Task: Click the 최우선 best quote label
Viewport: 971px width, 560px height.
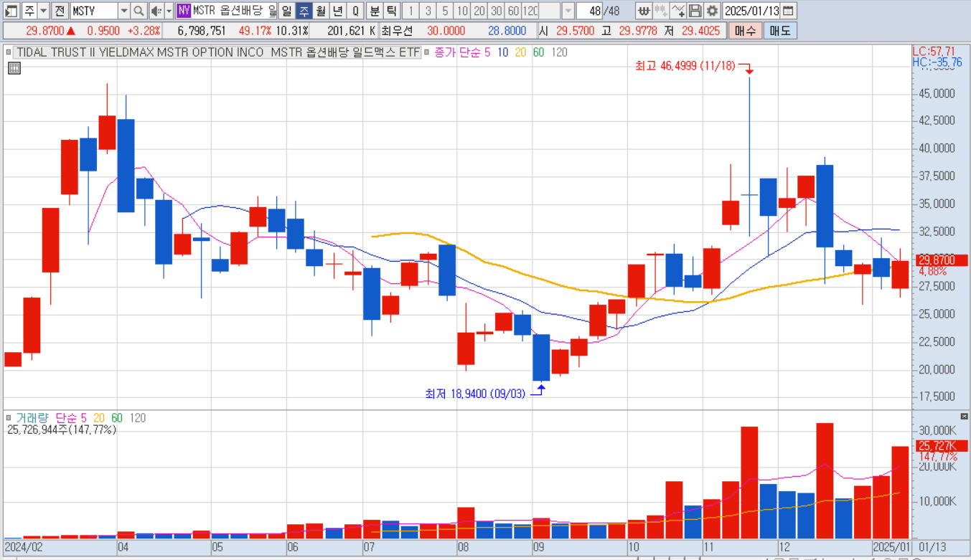Action: coord(395,31)
